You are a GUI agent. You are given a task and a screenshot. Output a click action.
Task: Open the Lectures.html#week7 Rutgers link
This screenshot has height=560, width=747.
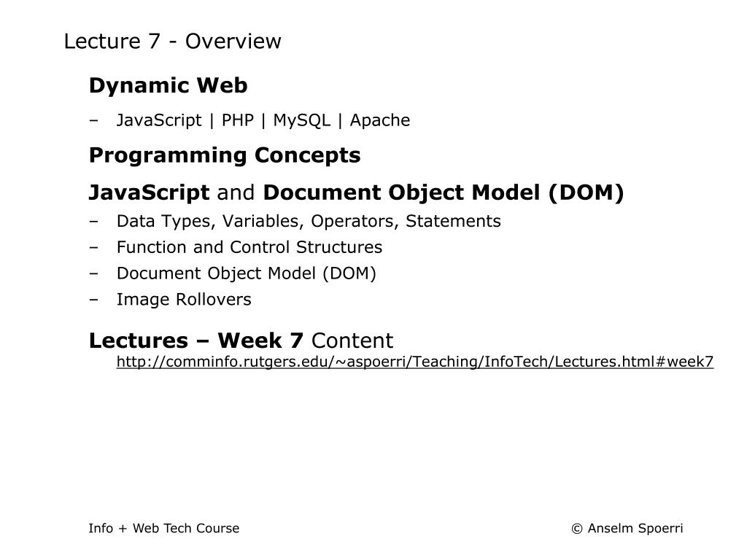tap(415, 362)
